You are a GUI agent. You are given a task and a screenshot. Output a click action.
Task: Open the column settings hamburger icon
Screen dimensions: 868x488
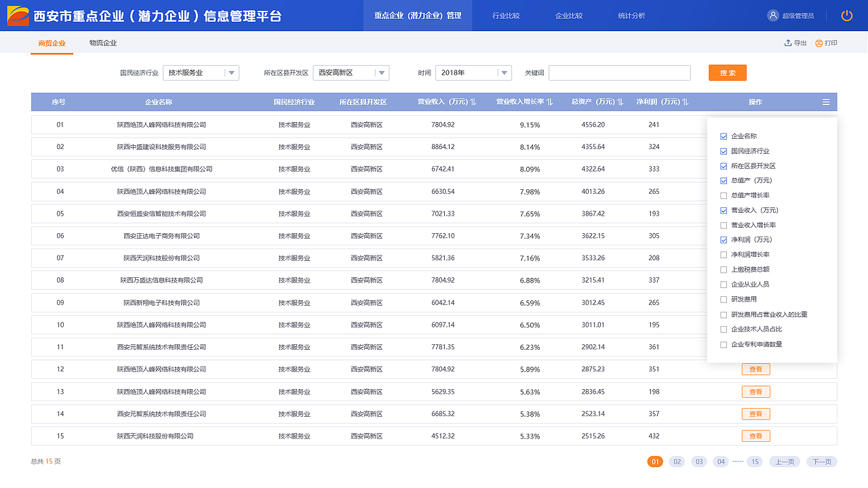click(826, 102)
